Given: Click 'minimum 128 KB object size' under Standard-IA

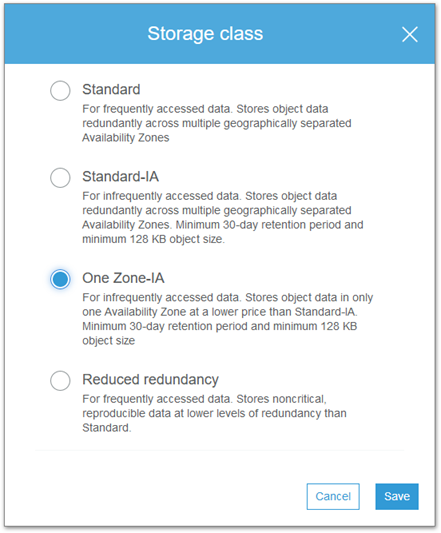Looking at the screenshot, I should click(x=152, y=239).
